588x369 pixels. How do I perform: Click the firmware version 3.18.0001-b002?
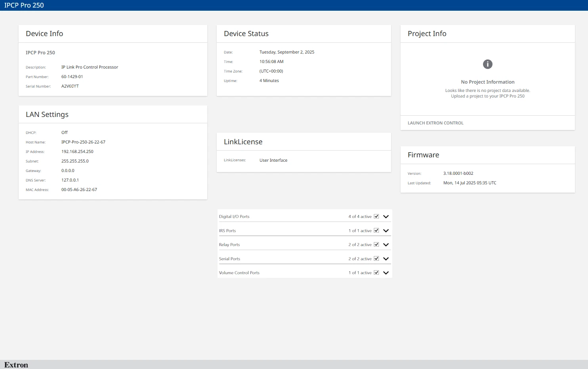pyautogui.click(x=458, y=174)
